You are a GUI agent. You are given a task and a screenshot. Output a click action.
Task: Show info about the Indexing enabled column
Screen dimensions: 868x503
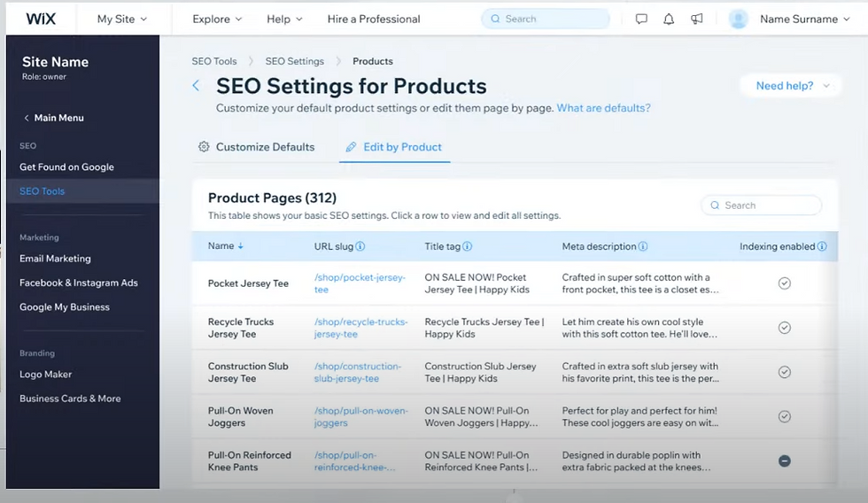tap(822, 246)
